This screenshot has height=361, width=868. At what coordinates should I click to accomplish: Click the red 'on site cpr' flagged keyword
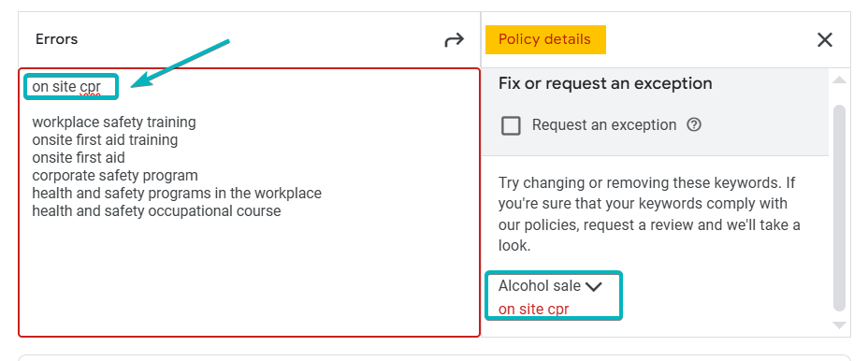[x=534, y=309]
